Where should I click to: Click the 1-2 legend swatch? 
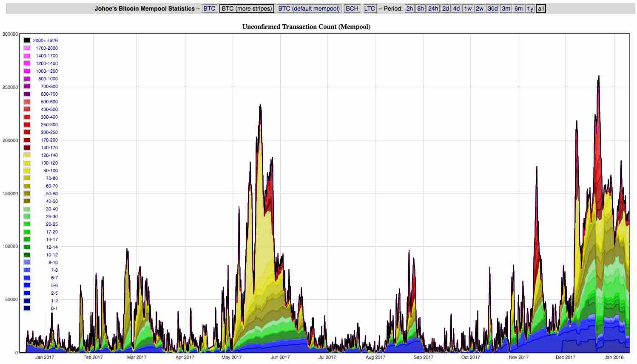pyautogui.click(x=27, y=301)
